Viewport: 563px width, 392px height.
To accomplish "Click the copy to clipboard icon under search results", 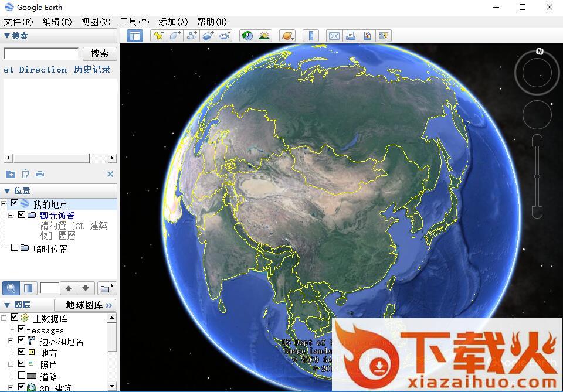I will (x=25, y=174).
